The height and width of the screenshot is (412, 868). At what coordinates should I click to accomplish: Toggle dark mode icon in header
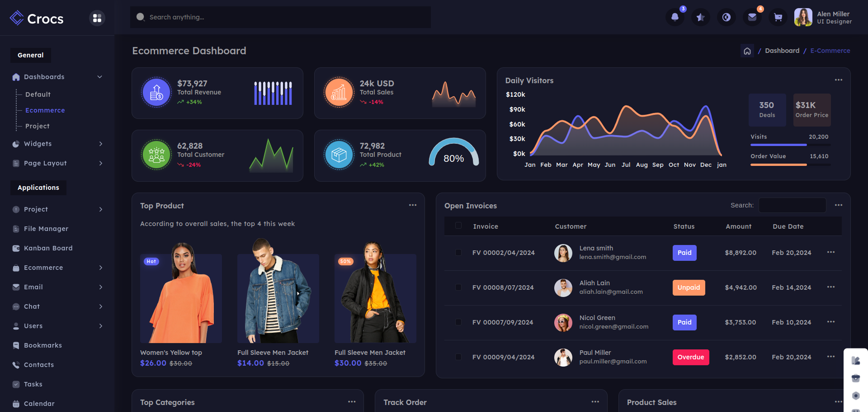point(726,17)
